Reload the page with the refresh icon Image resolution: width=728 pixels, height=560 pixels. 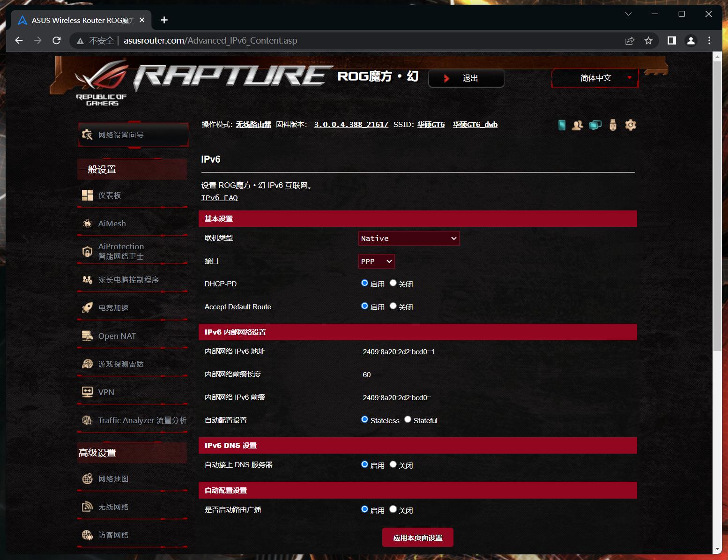57,41
